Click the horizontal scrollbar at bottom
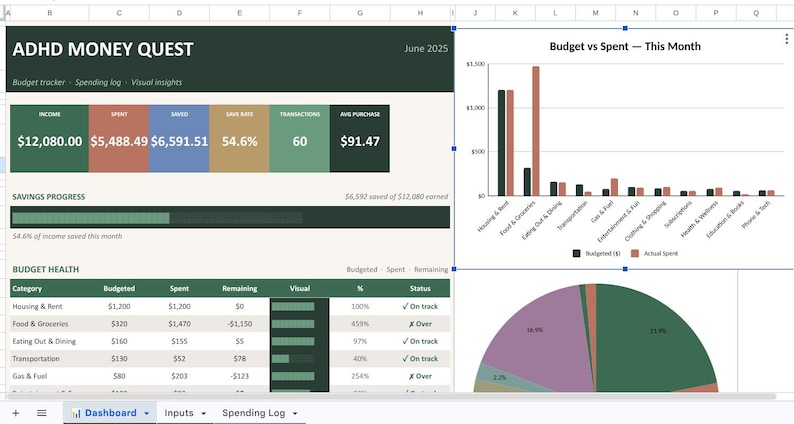 point(391,396)
